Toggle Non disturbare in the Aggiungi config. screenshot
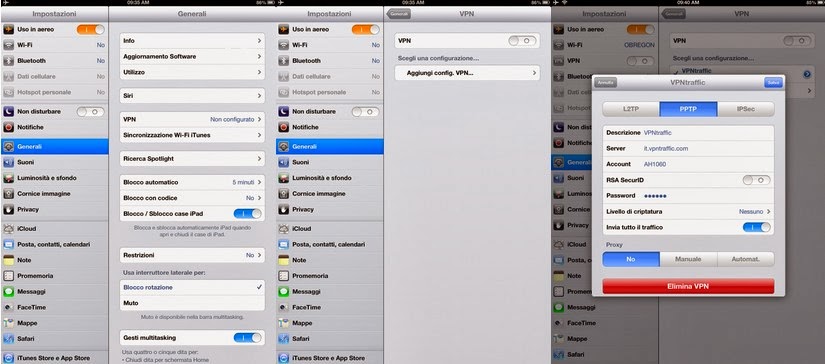The image size is (825, 364). (x=366, y=112)
